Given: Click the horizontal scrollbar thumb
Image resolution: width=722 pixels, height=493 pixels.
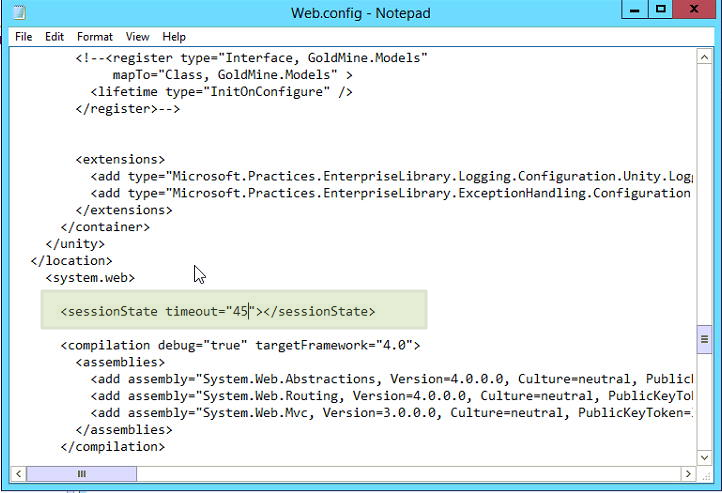Looking at the screenshot, I should point(82,474).
